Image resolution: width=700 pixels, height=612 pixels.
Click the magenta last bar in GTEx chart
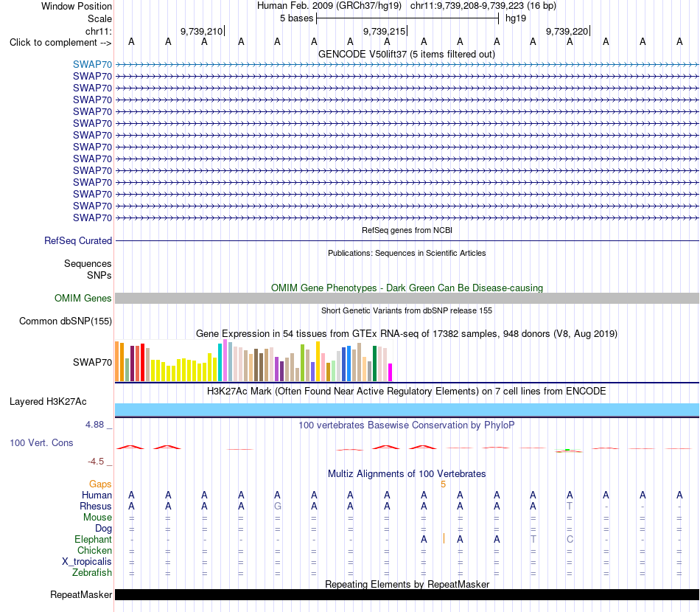391,372
